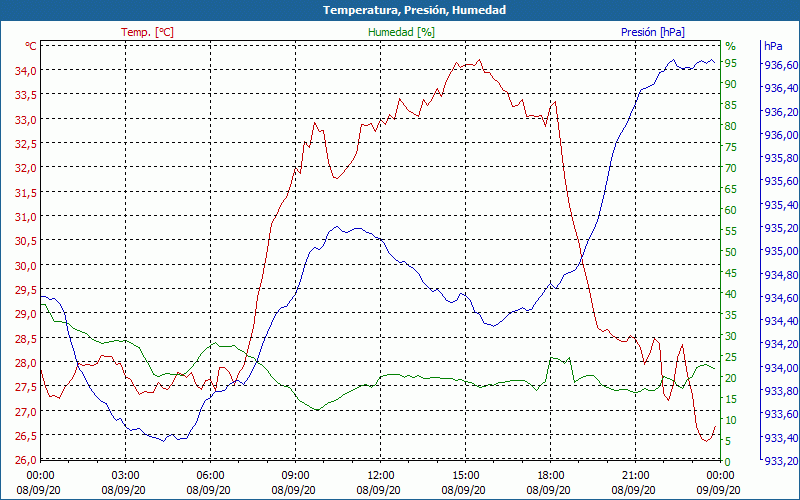Choose the 09:00 time axis label
The height and width of the screenshot is (500, 800).
(x=295, y=476)
